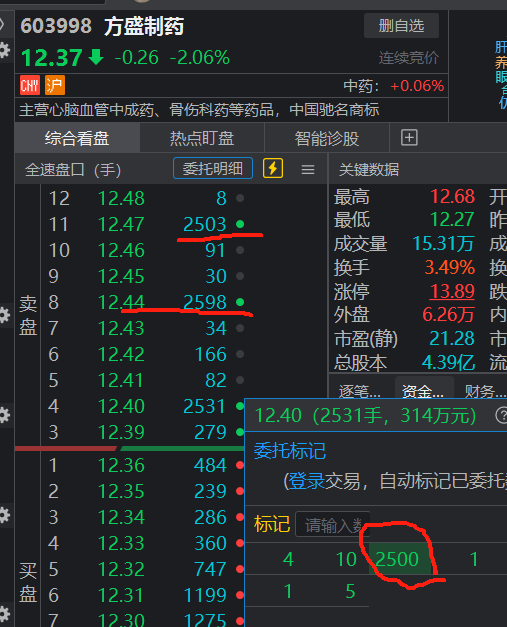507x627 pixels.
Task: Click the 最低 value 12.27
Action: click(x=452, y=220)
